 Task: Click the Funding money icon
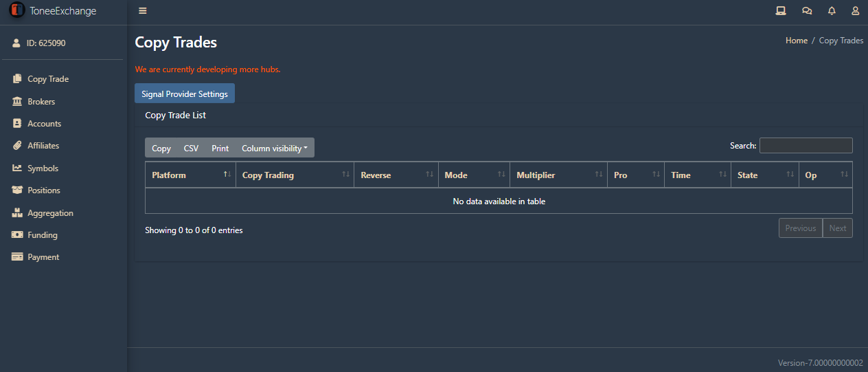17,234
